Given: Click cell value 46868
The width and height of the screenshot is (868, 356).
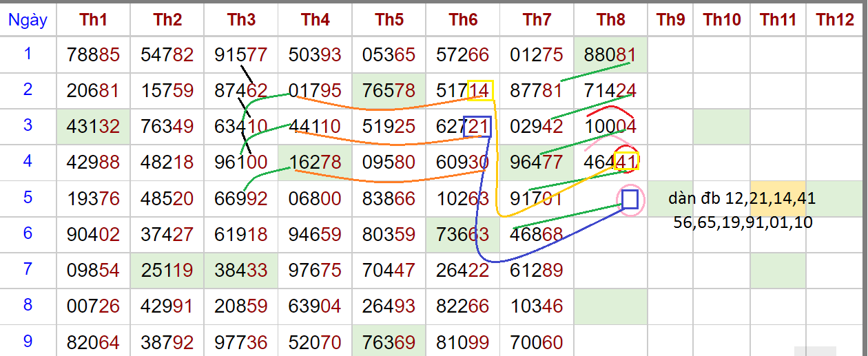Looking at the screenshot, I should tap(537, 235).
